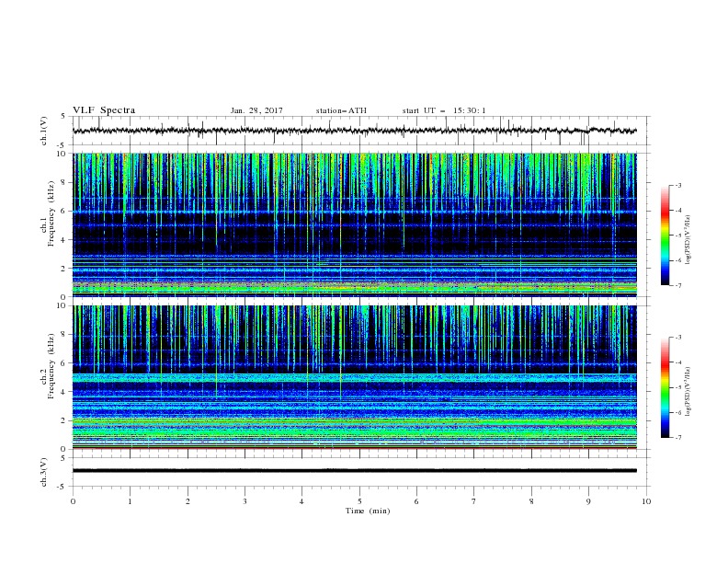The image size is (728, 563).
Task: Click the ch.3 voltage trace band
Action: [354, 471]
